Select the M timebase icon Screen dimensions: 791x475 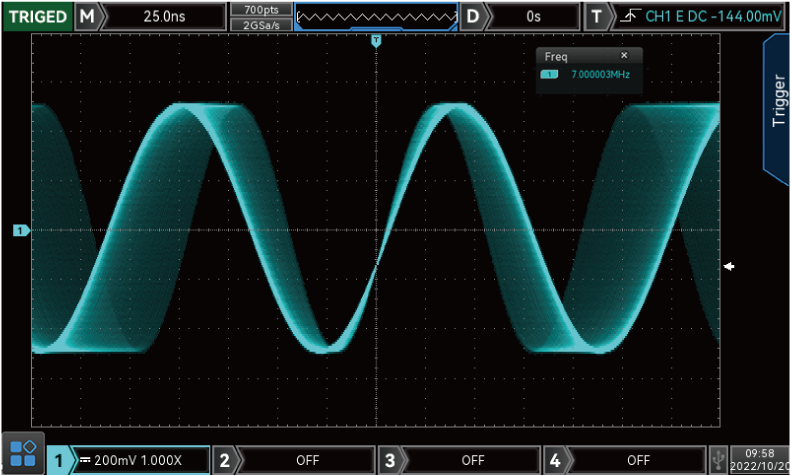[x=89, y=17]
